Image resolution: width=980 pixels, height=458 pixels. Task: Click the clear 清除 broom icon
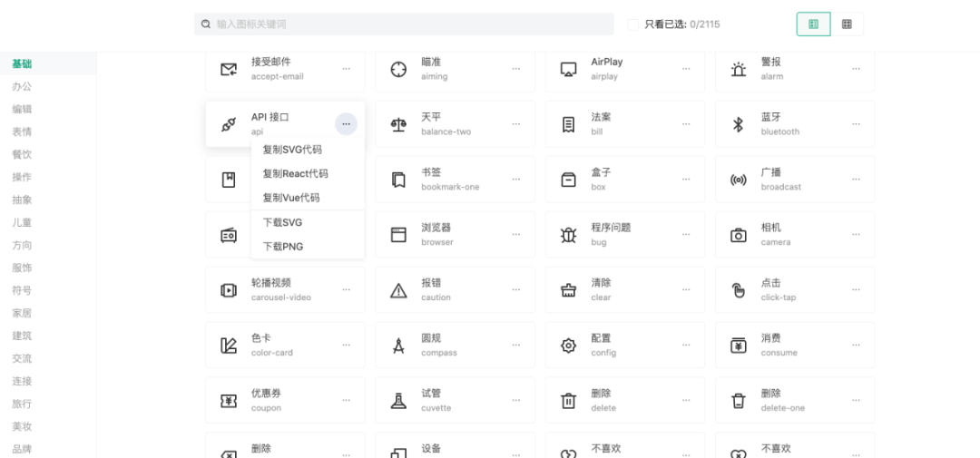569,290
